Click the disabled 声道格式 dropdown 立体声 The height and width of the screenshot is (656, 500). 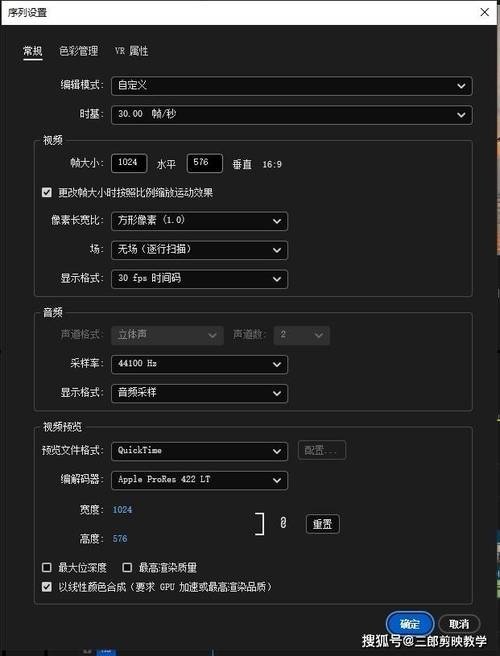click(x=167, y=335)
